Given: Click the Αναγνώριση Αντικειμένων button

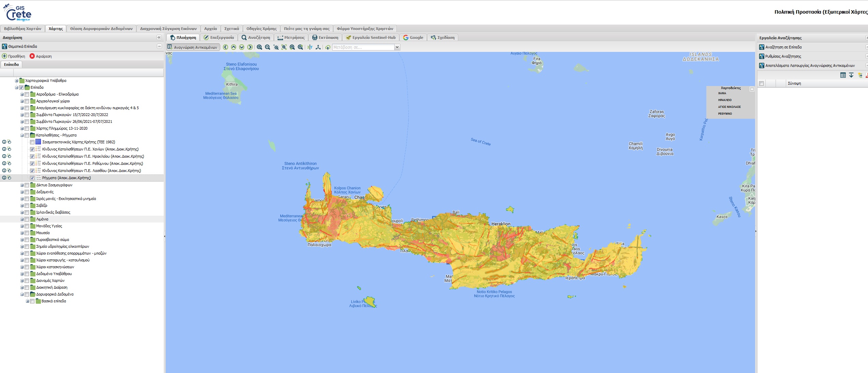Looking at the screenshot, I should coord(193,47).
